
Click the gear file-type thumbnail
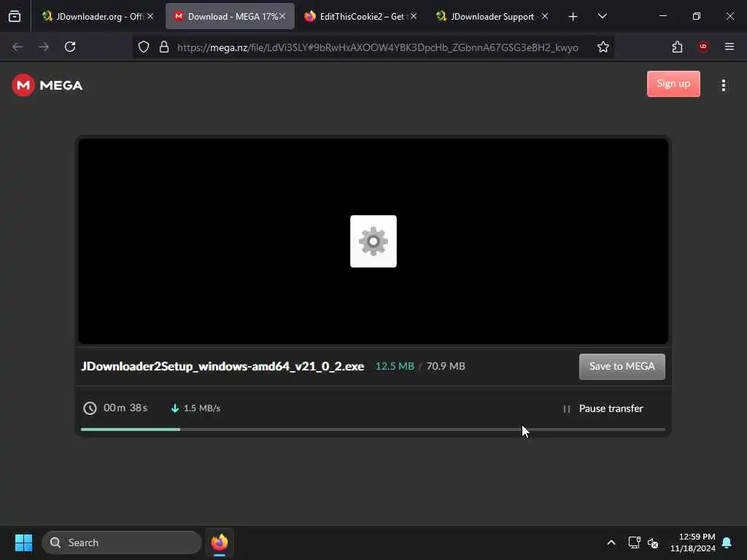(x=373, y=241)
